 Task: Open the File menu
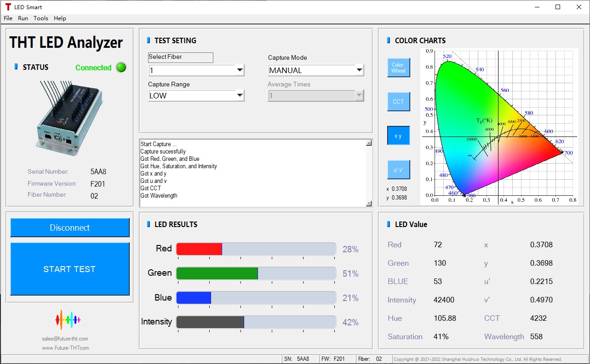click(8, 18)
